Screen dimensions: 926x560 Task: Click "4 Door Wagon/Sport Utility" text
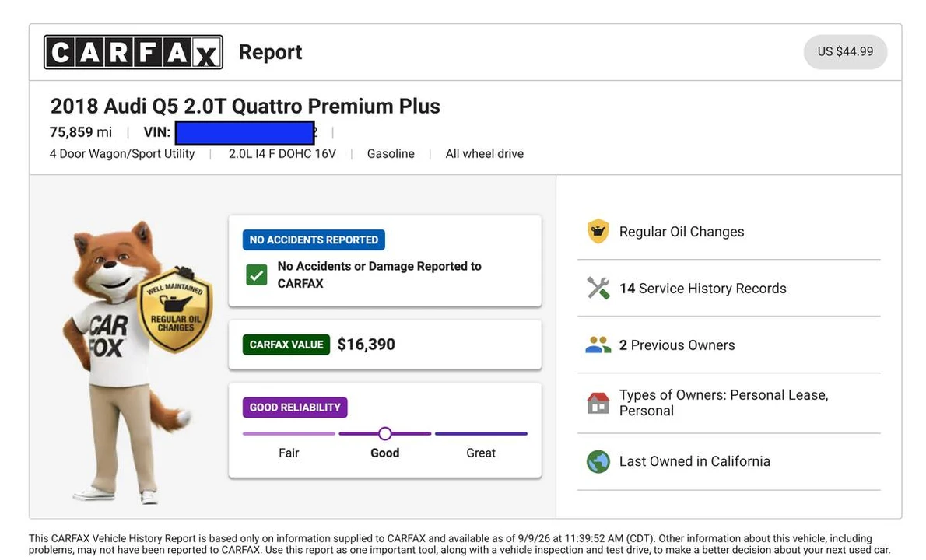(x=122, y=154)
